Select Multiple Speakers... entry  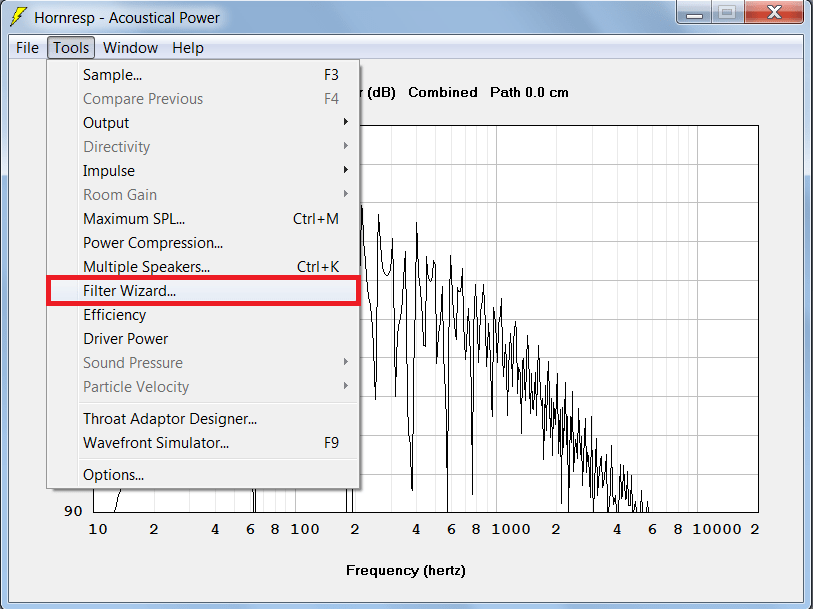coord(203,266)
